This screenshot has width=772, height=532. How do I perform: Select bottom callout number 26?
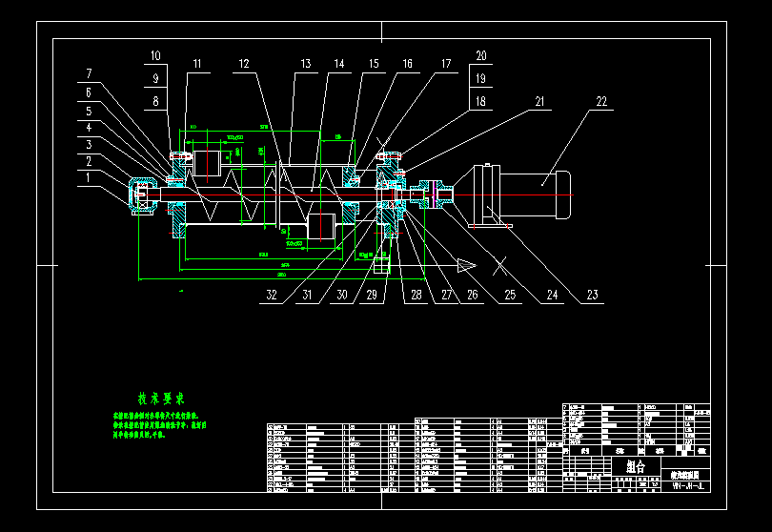coord(472,295)
